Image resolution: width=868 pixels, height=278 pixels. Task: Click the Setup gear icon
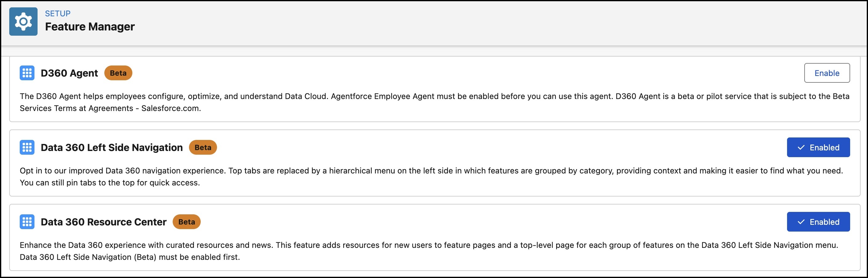pos(23,22)
